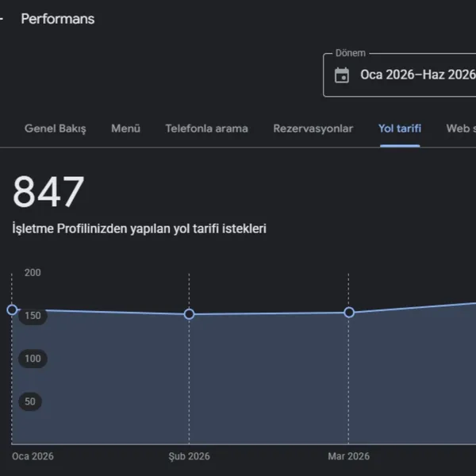Click the back arrow beside Performans
This screenshot has width=476, height=476.
(x=1, y=19)
